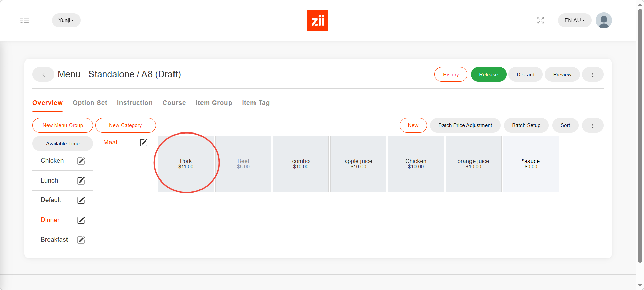Expand the EN-AU language dropdown
This screenshot has height=290, width=644.
[574, 20]
